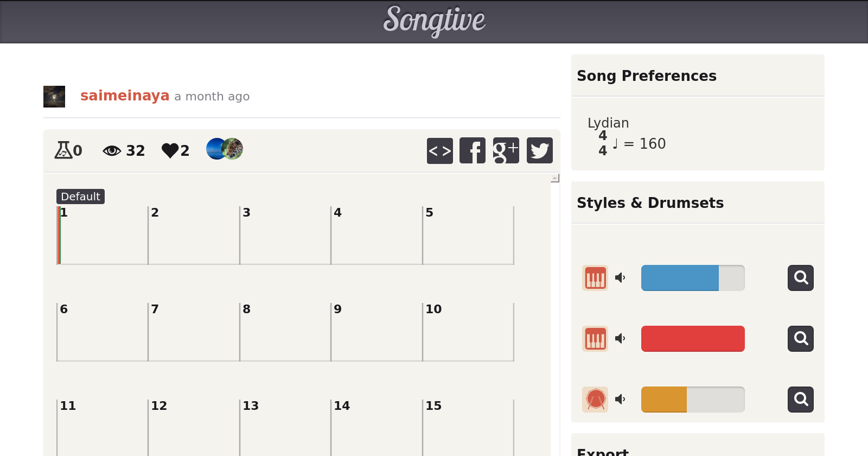Adjust the blue piano volume slider

click(x=692, y=278)
